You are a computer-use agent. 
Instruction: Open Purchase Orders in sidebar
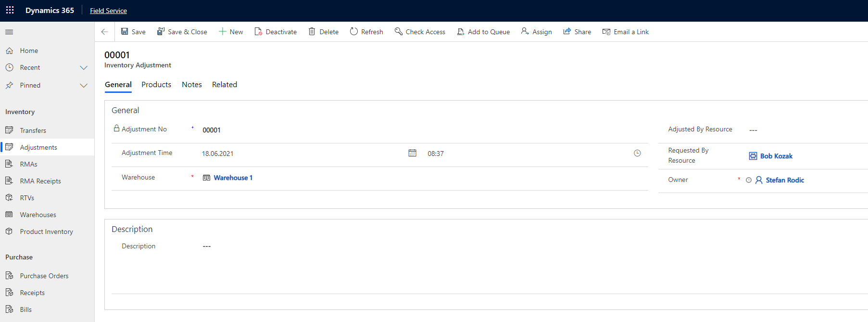[47, 276]
